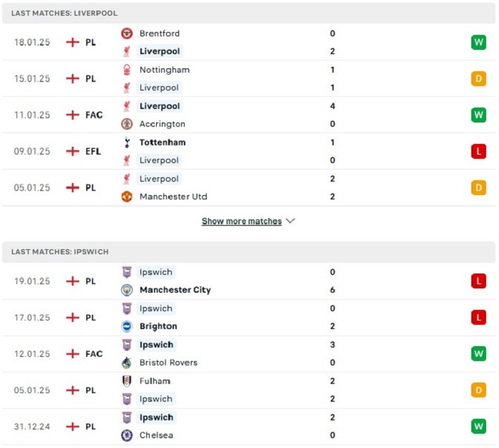Select the Ipswich vs Chelsea W badge

(478, 427)
